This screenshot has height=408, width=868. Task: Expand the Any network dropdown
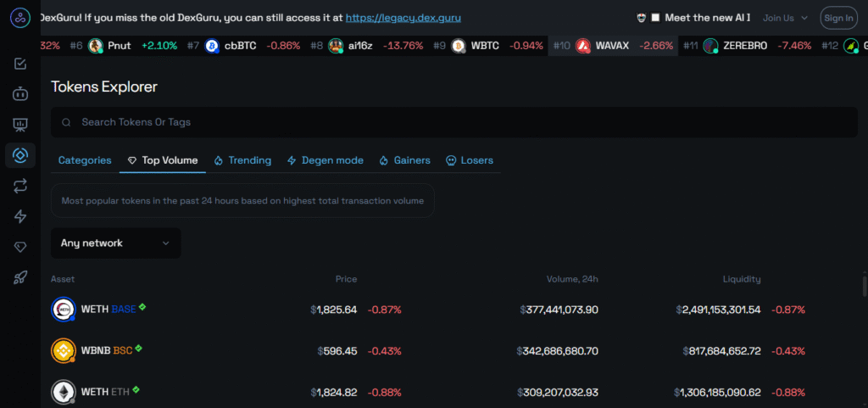click(x=115, y=243)
